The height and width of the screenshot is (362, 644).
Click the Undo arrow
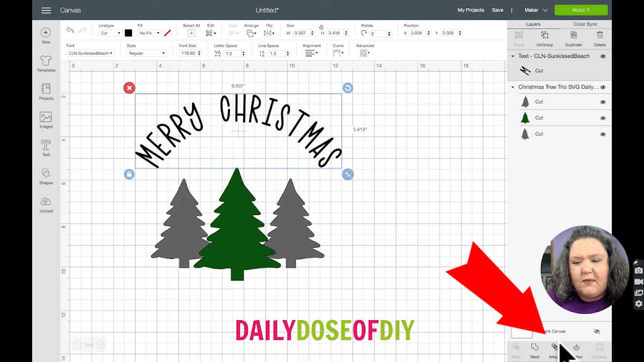point(70,30)
